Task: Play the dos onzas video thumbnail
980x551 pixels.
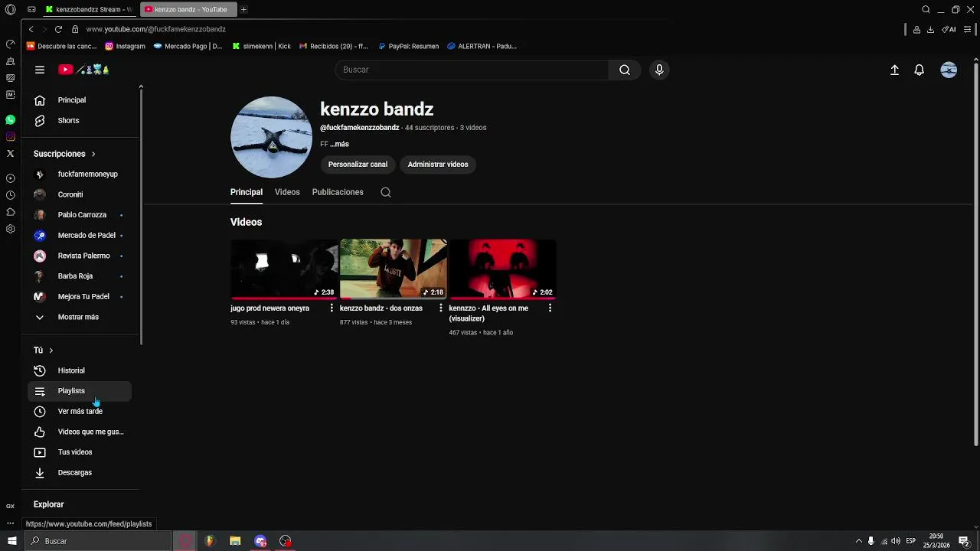Action: 393,269
